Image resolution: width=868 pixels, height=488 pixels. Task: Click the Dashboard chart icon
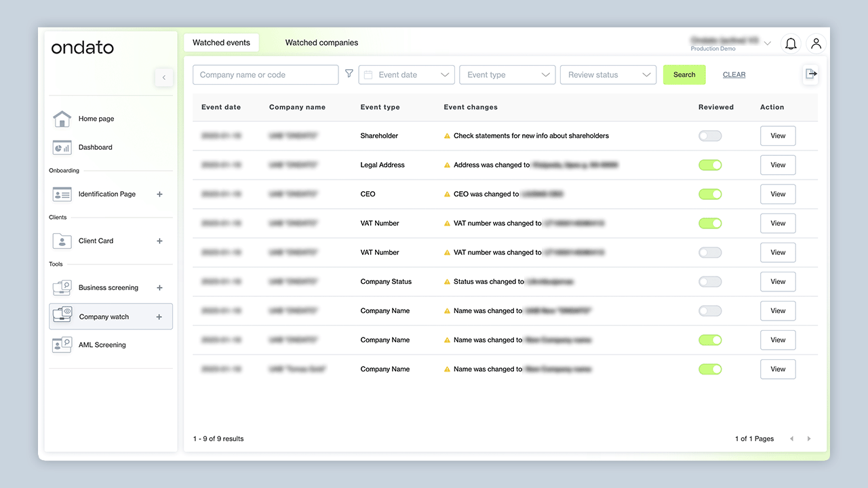click(62, 147)
